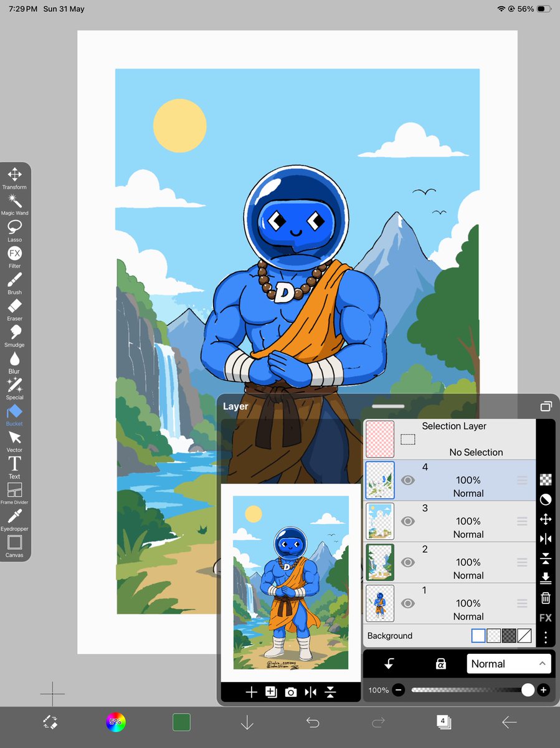
Task: Select the Eraser tool
Action: pos(14,309)
